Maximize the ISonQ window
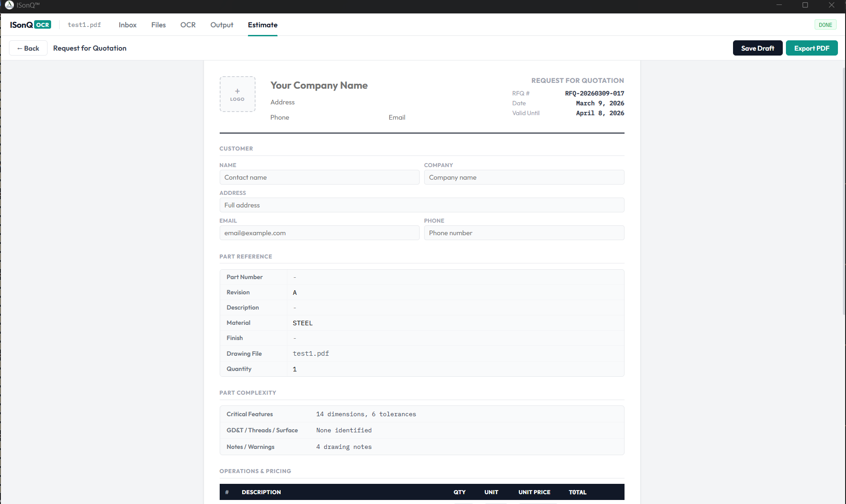Screen dimensions: 846x504 pyautogui.click(x=805, y=5)
